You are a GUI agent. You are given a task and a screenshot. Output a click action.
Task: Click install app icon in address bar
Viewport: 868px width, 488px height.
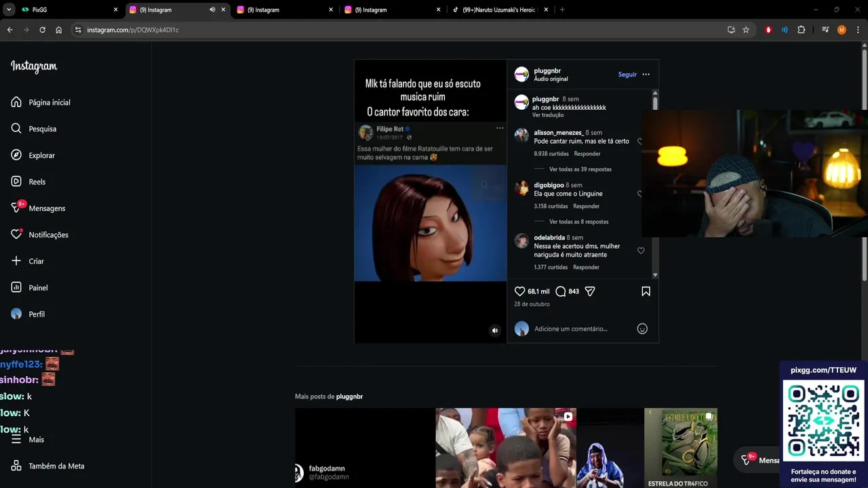click(731, 30)
